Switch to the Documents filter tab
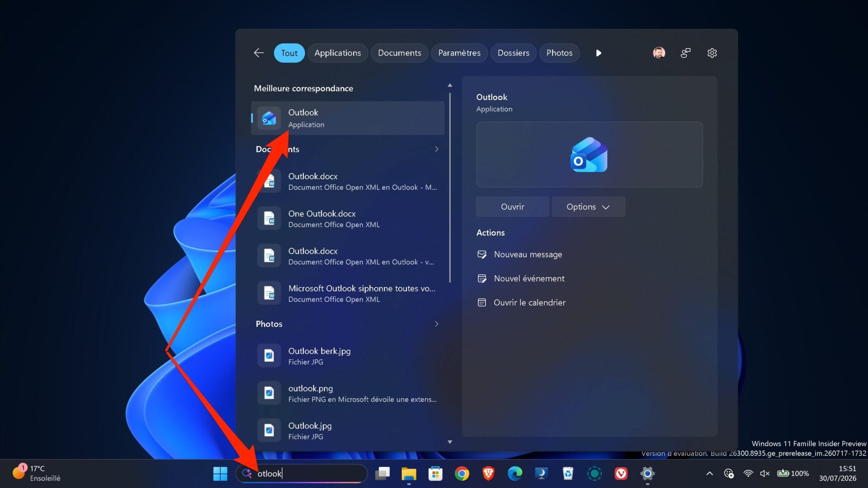The width and height of the screenshot is (868, 488). click(399, 53)
